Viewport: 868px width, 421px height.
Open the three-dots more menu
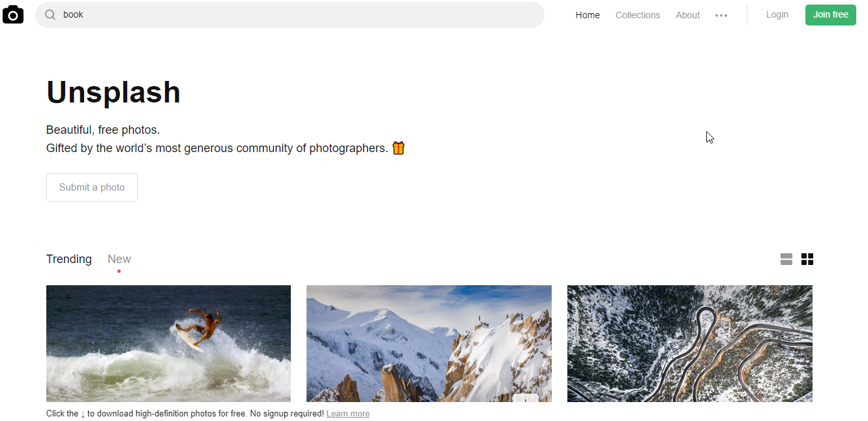pos(721,15)
